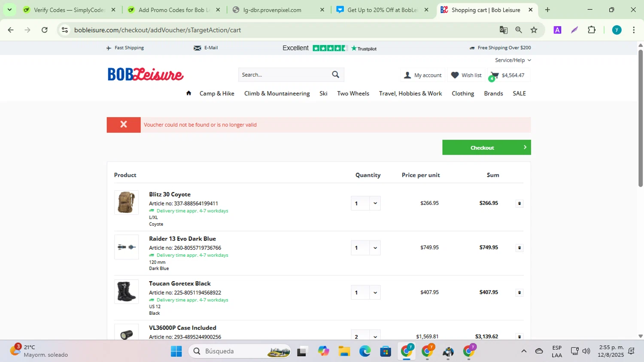Open VL36000P Case Included product link
644x362 pixels.
[182, 328]
